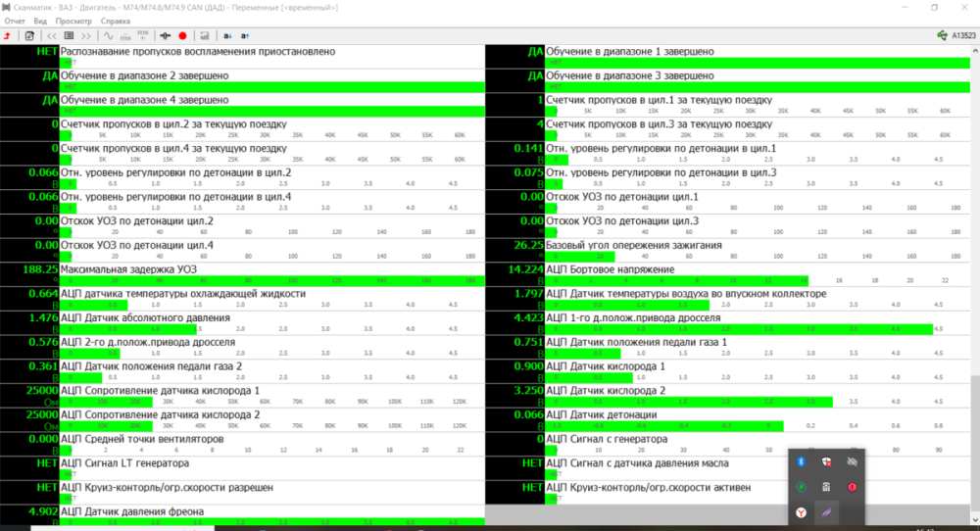Click the purple feather tray icon
The height and width of the screenshot is (531, 980).
826,513
